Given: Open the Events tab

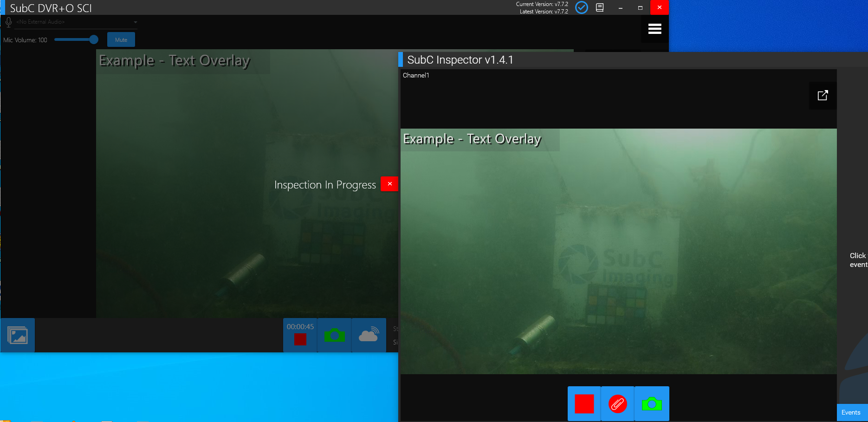Looking at the screenshot, I should [x=851, y=412].
